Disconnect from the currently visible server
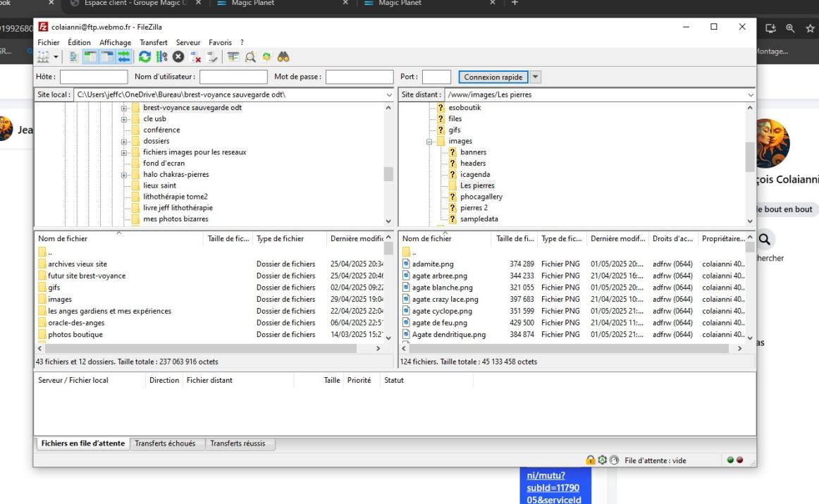 tap(195, 57)
